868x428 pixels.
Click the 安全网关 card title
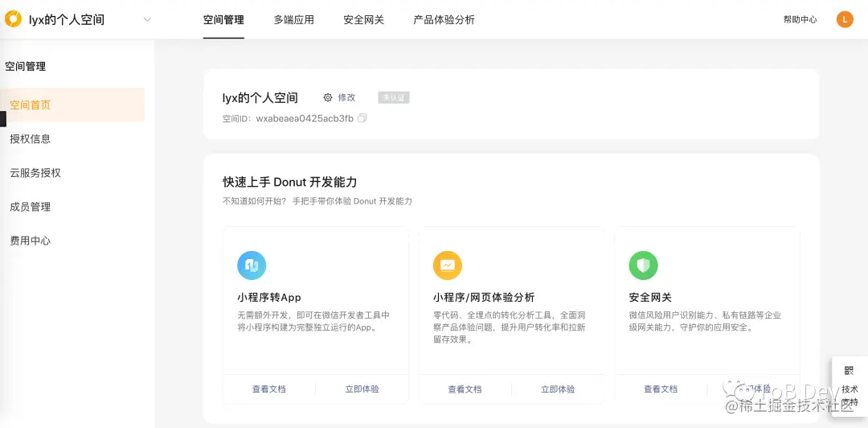(x=650, y=297)
